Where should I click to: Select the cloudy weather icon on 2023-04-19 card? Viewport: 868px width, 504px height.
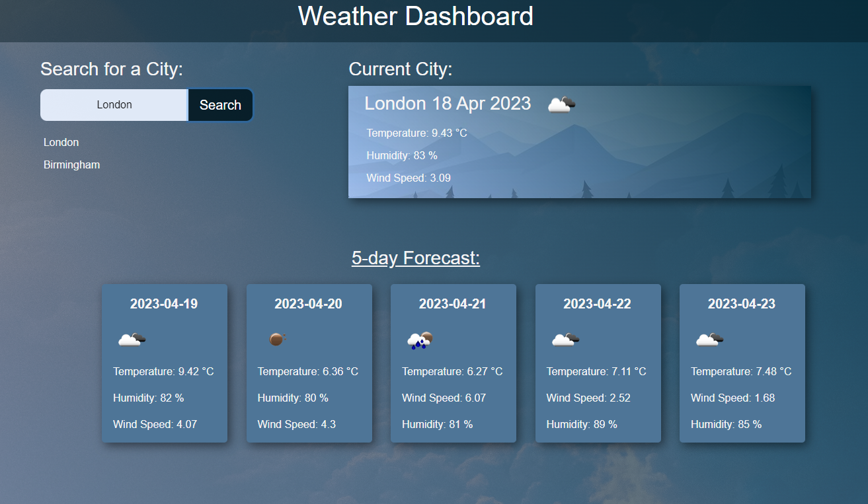[132, 338]
